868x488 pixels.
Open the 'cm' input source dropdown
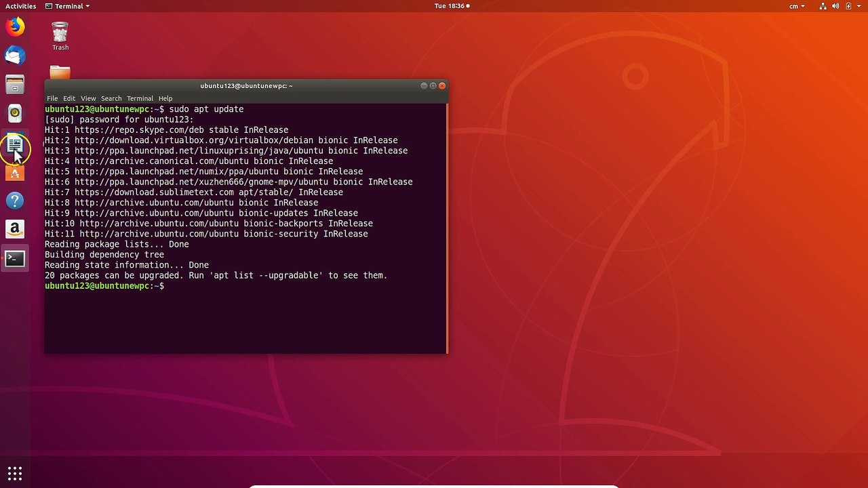tap(797, 6)
